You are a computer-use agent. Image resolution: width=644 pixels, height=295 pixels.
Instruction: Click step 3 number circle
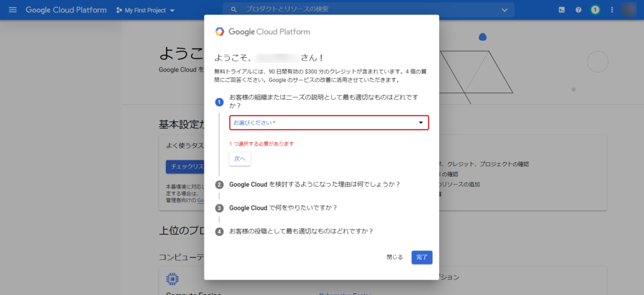coord(219,208)
